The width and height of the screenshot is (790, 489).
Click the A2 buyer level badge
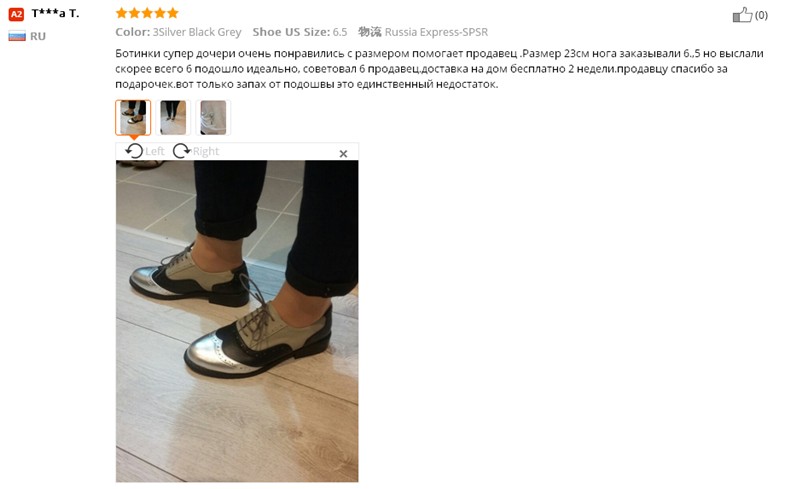pos(16,14)
